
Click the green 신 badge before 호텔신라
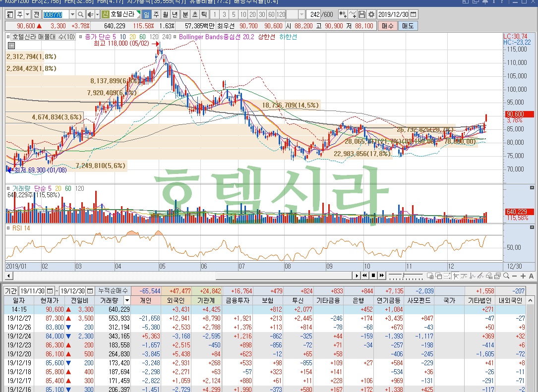coord(105,14)
